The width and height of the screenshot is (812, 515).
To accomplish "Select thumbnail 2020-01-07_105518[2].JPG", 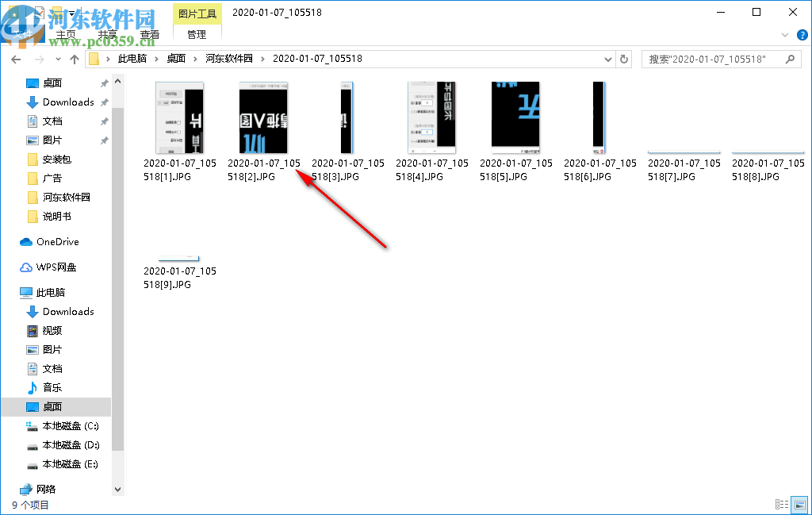I will click(264, 117).
